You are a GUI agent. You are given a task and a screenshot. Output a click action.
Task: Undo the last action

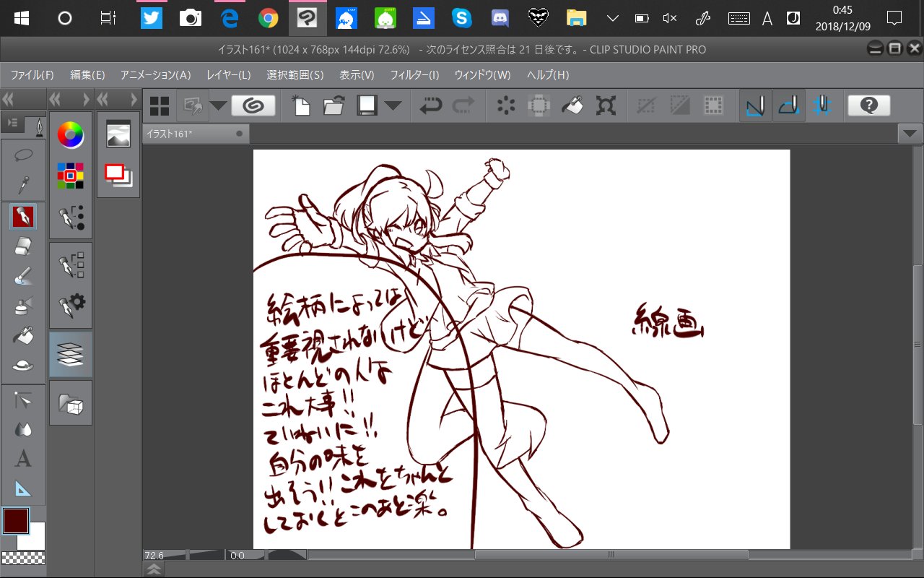[x=431, y=106]
